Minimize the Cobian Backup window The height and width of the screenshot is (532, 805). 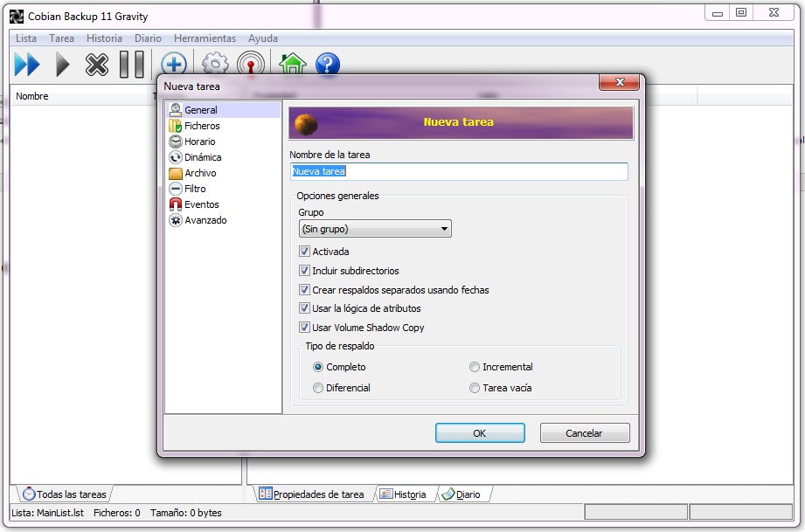point(718,13)
